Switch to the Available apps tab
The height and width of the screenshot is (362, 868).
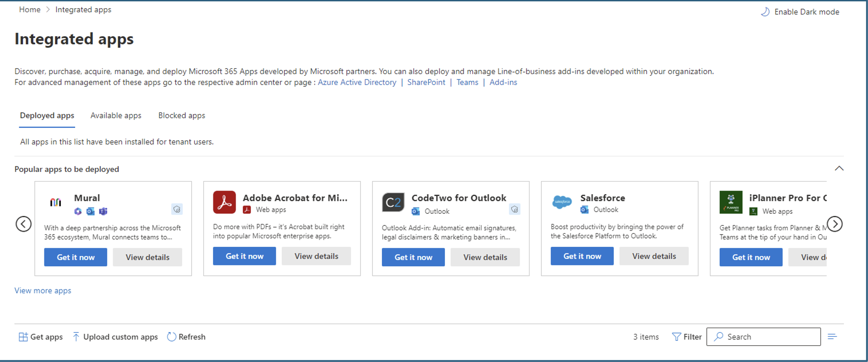pos(116,116)
